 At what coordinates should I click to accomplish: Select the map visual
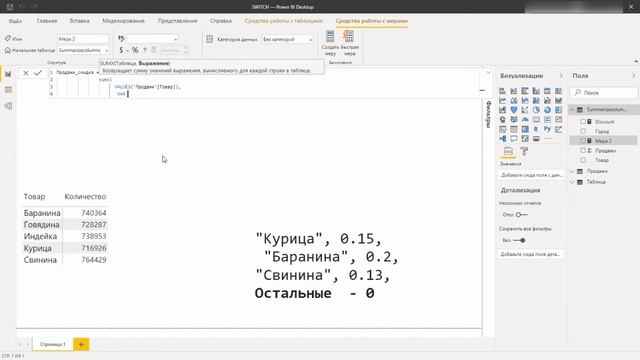click(x=502, y=120)
